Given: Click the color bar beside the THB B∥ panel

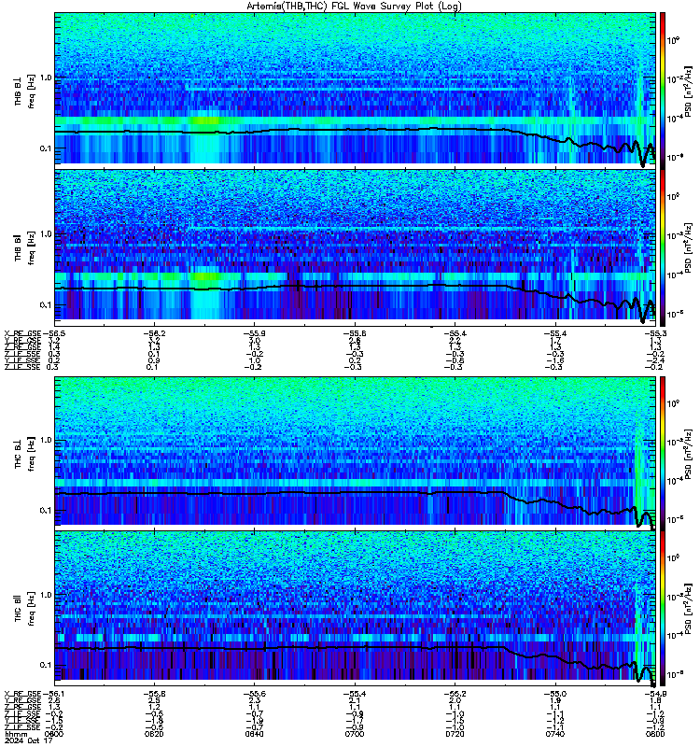Looking at the screenshot, I should pos(663,247).
